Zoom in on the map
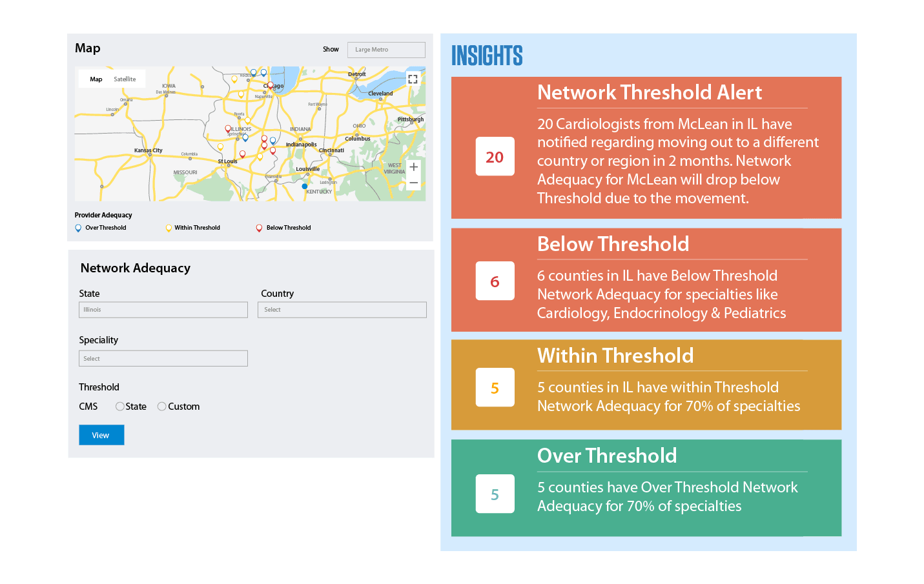 click(x=413, y=166)
